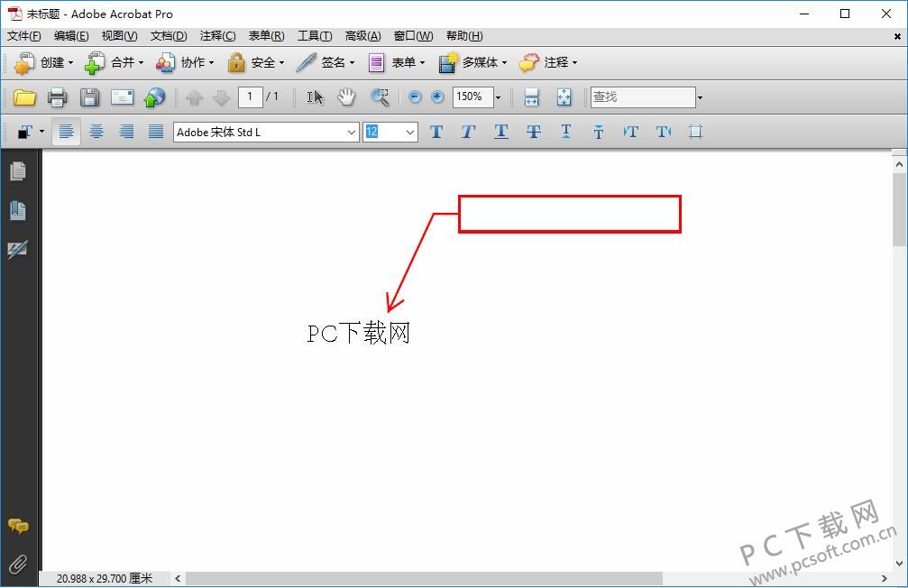Expand the 多媒体 Multimedia button

tap(472, 62)
